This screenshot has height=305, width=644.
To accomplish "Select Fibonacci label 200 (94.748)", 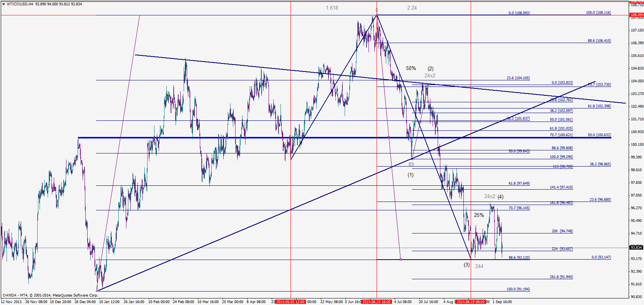I will pos(562,231).
